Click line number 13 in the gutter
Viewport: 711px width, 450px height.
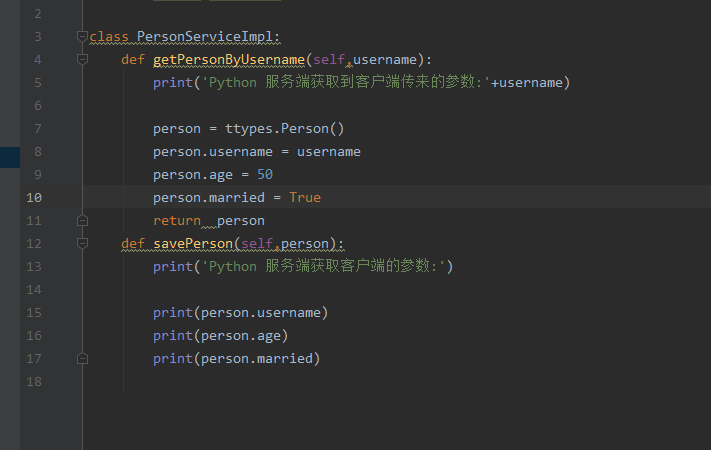36,266
